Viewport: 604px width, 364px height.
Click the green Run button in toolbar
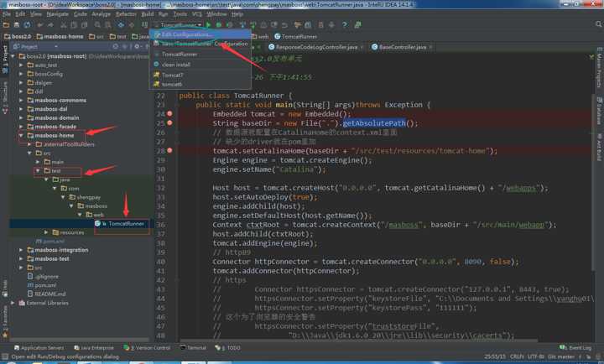tap(209, 25)
